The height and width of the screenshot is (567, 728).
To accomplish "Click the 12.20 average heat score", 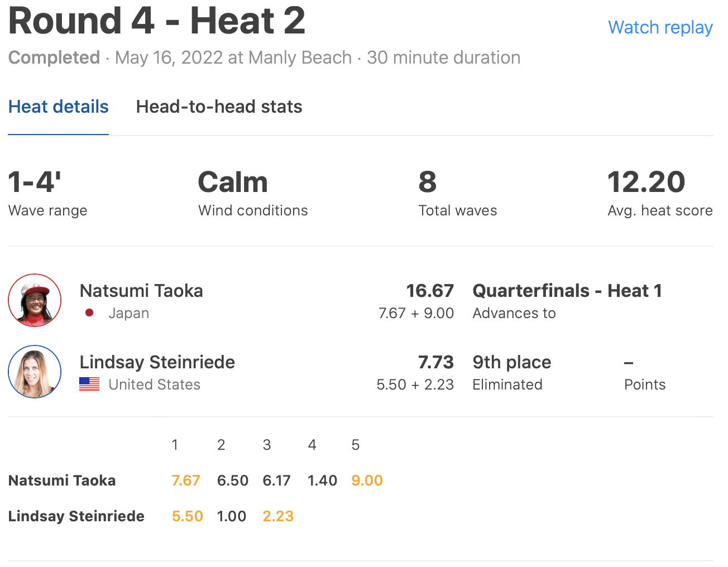I will point(646,182).
